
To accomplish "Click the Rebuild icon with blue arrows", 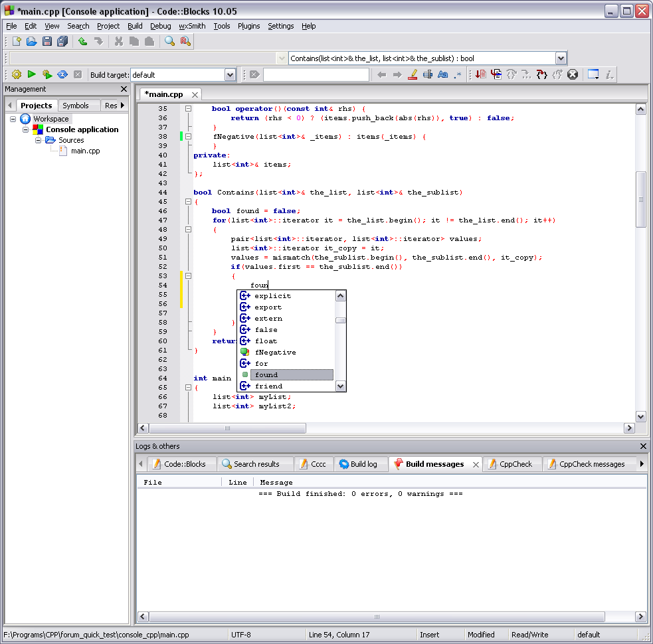I will (x=62, y=75).
